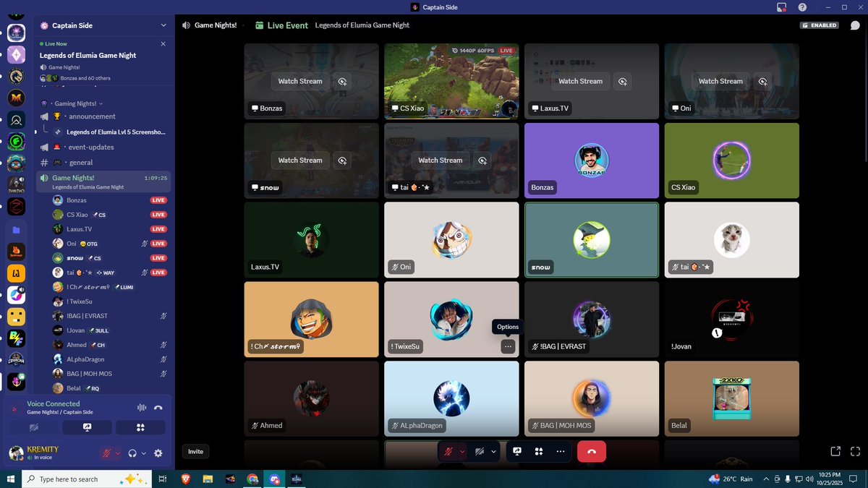Click Watch Stream on the Laxus.TV tile

coord(580,81)
